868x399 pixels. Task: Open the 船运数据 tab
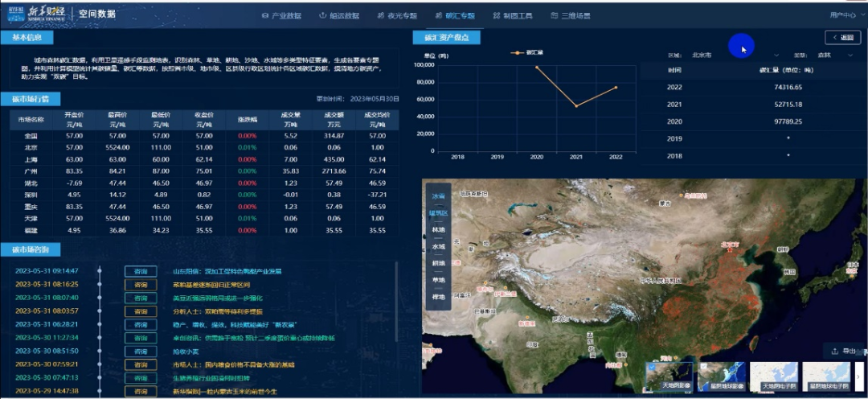pyautogui.click(x=339, y=15)
